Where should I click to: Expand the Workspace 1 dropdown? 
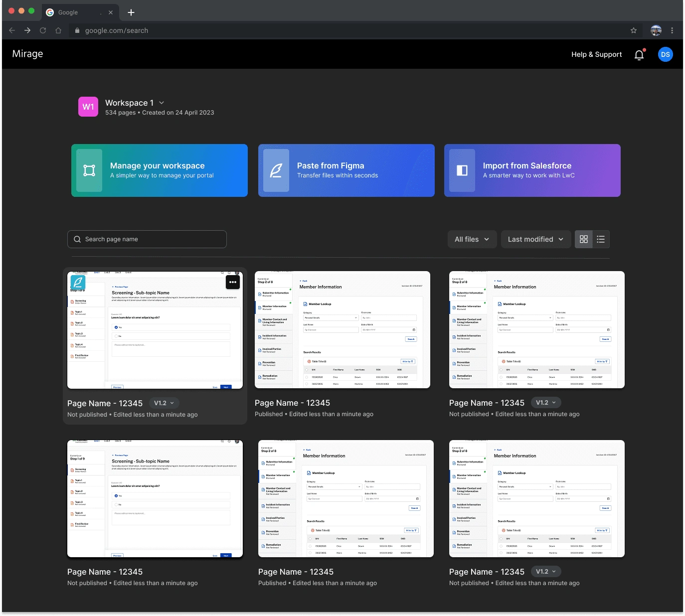(162, 103)
